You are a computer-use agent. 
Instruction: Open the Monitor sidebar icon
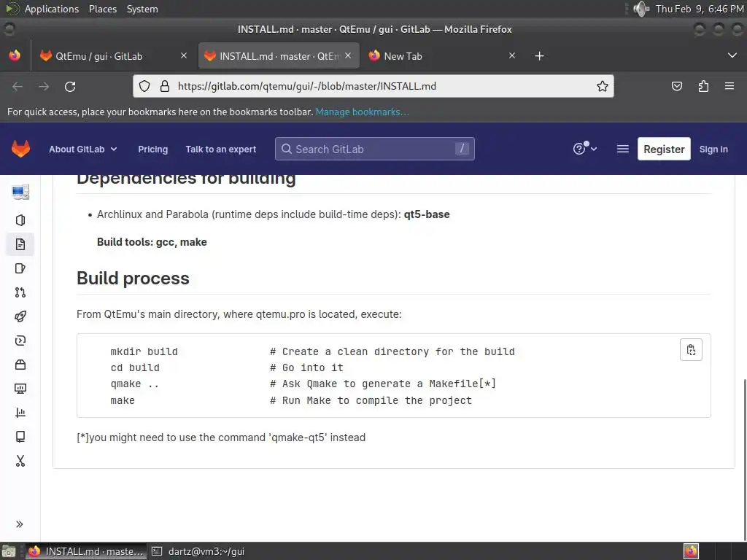20,389
